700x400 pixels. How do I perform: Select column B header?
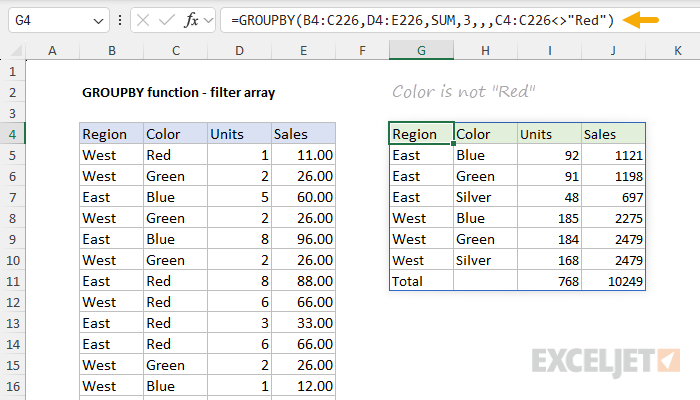click(112, 50)
